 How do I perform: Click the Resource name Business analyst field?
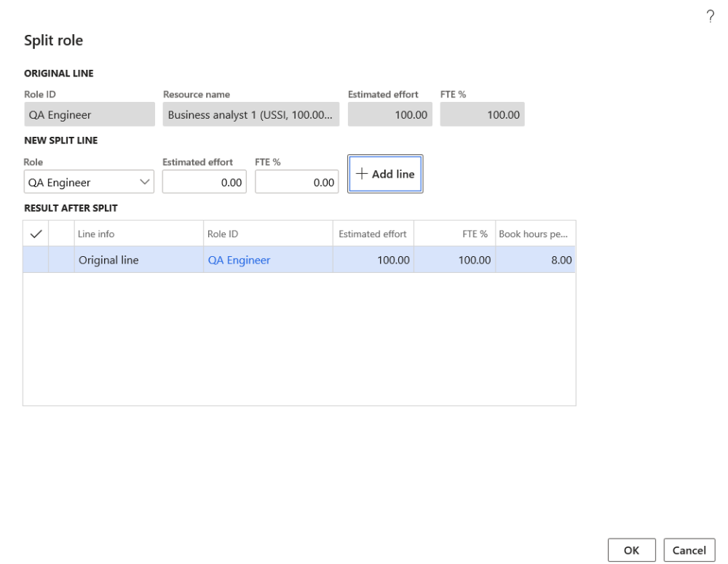pyautogui.click(x=251, y=115)
